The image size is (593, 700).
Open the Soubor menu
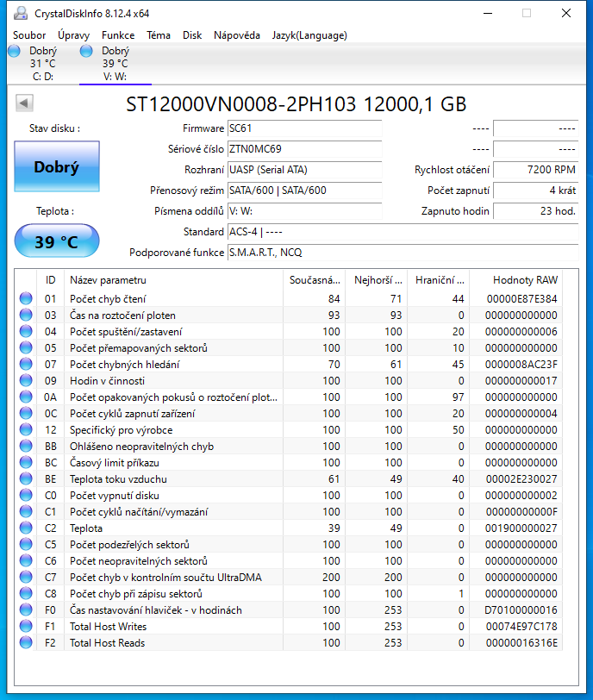[29, 35]
